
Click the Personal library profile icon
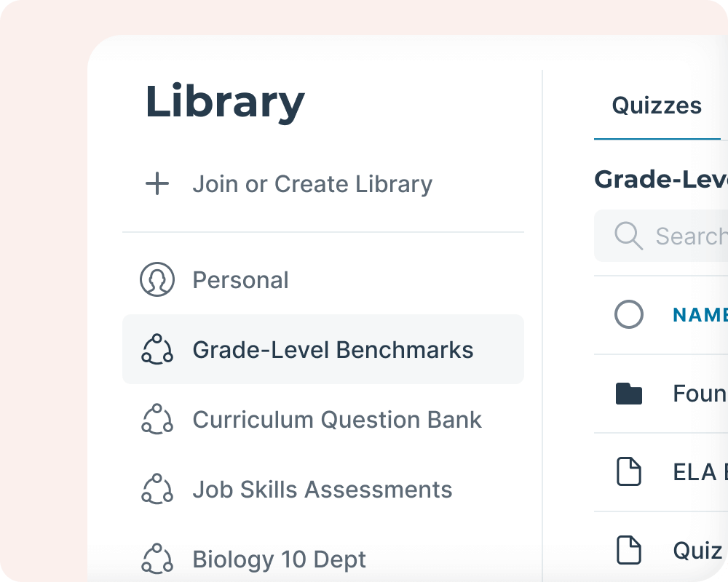[157, 280]
